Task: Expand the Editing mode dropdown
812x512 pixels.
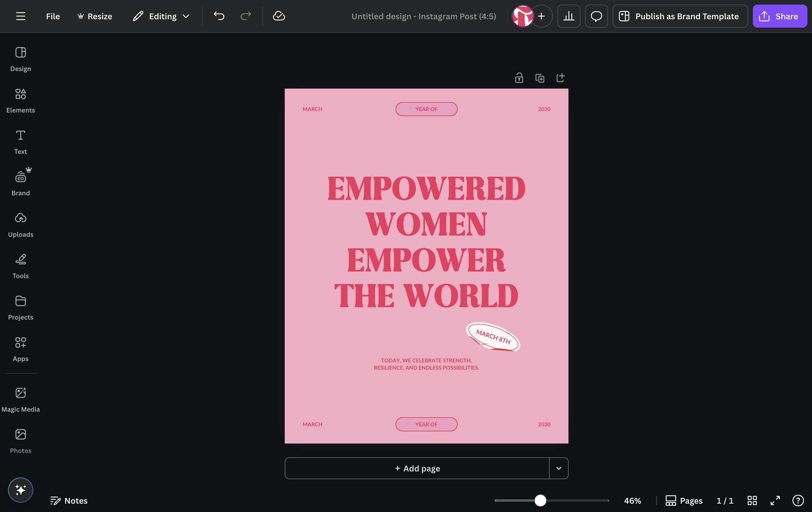Action: 161,16
